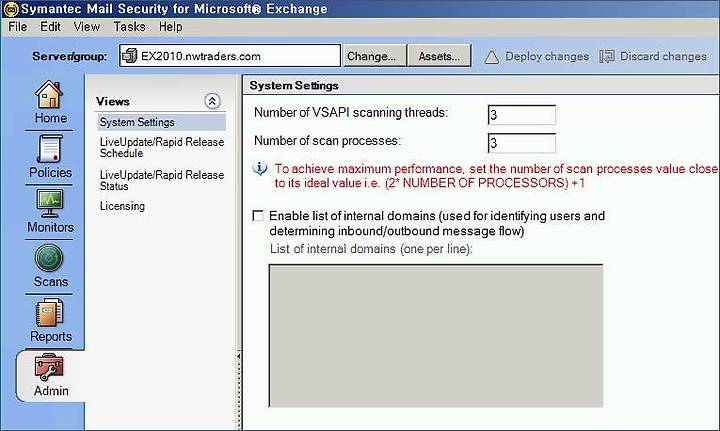Click the Deploy changes triangle icon

coord(491,56)
